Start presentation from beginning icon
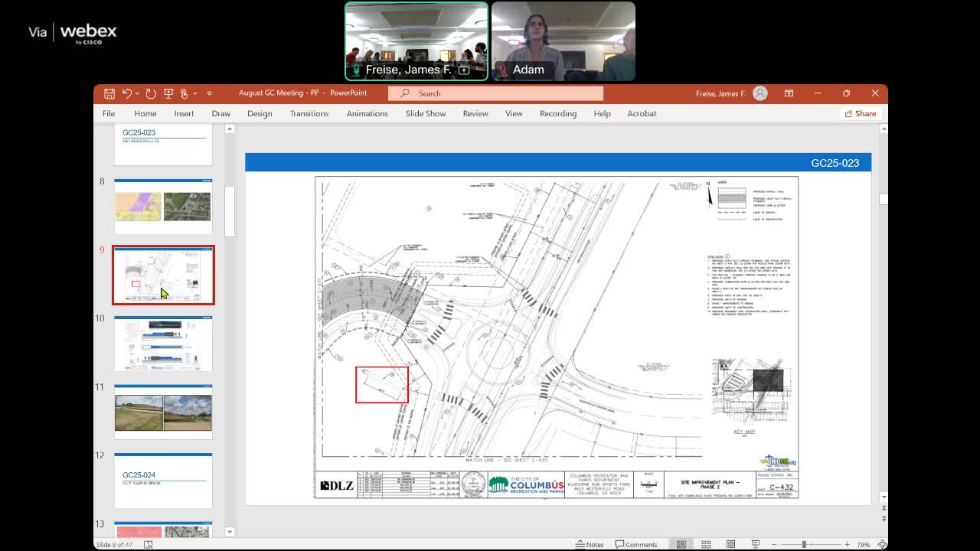The width and height of the screenshot is (980, 551). click(x=168, y=93)
